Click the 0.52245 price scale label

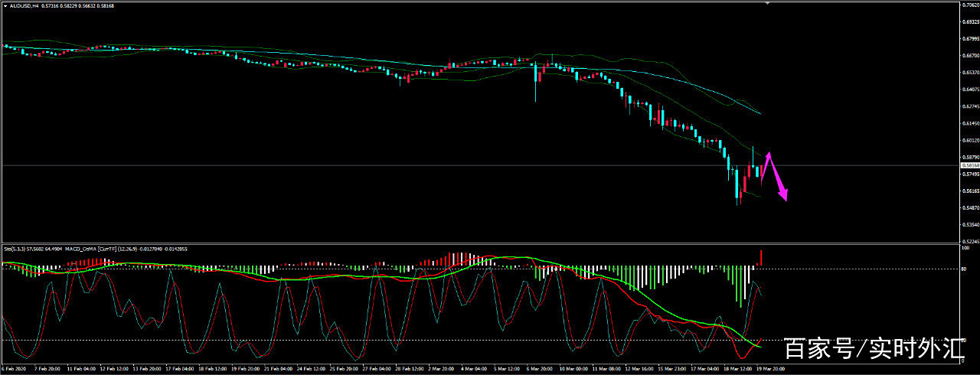coord(970,241)
